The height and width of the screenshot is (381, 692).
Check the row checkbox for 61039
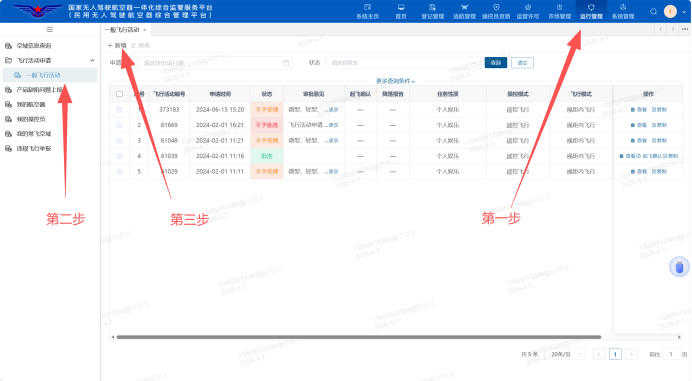119,156
